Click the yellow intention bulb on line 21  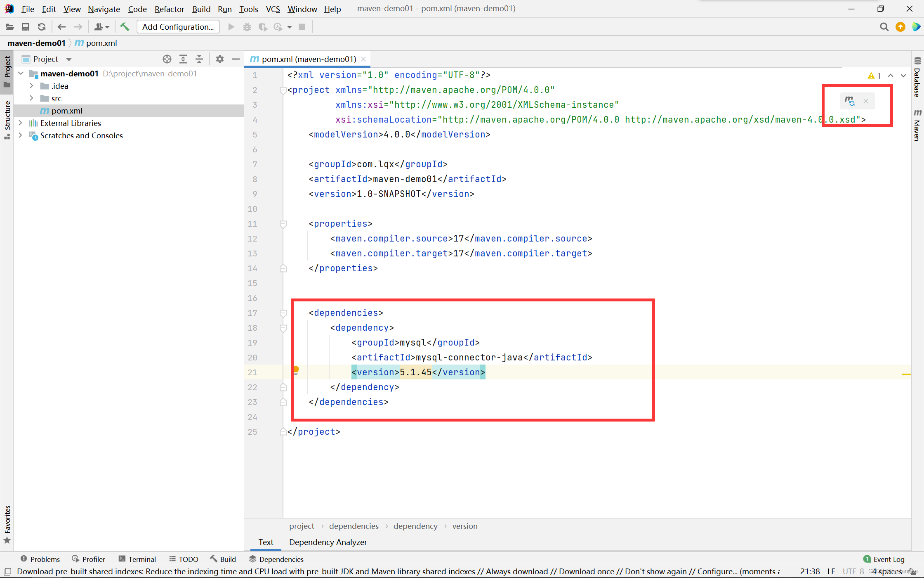296,370
